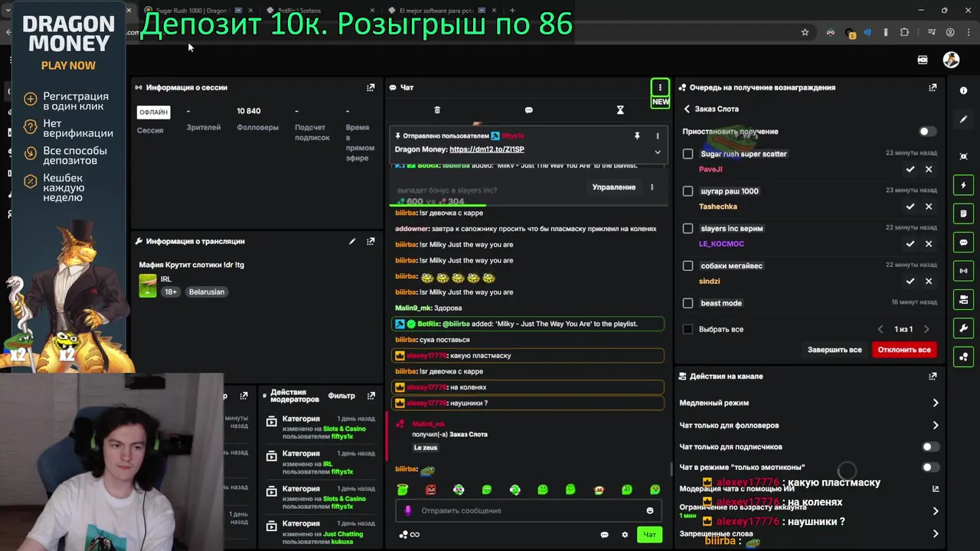Pop out the reward queue panel
The width and height of the screenshot is (980, 551).
tap(933, 87)
